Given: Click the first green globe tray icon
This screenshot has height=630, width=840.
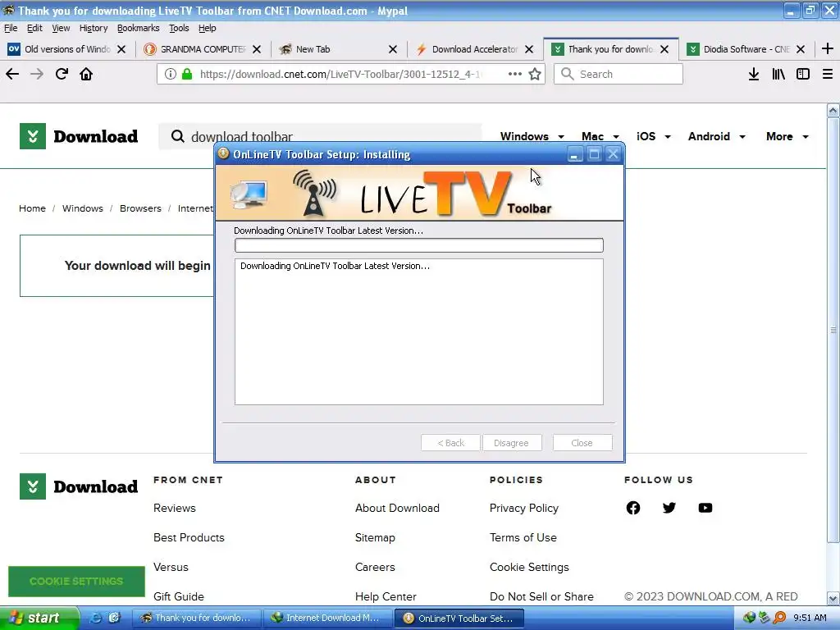Looking at the screenshot, I should point(749,618).
